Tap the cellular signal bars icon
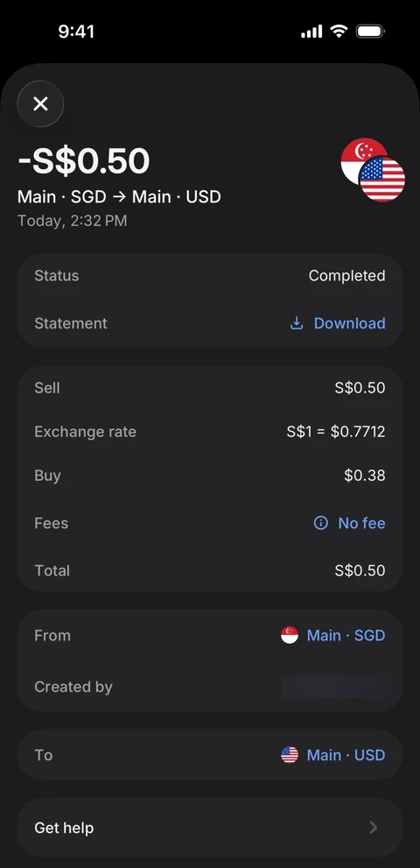This screenshot has height=868, width=420. pyautogui.click(x=311, y=32)
